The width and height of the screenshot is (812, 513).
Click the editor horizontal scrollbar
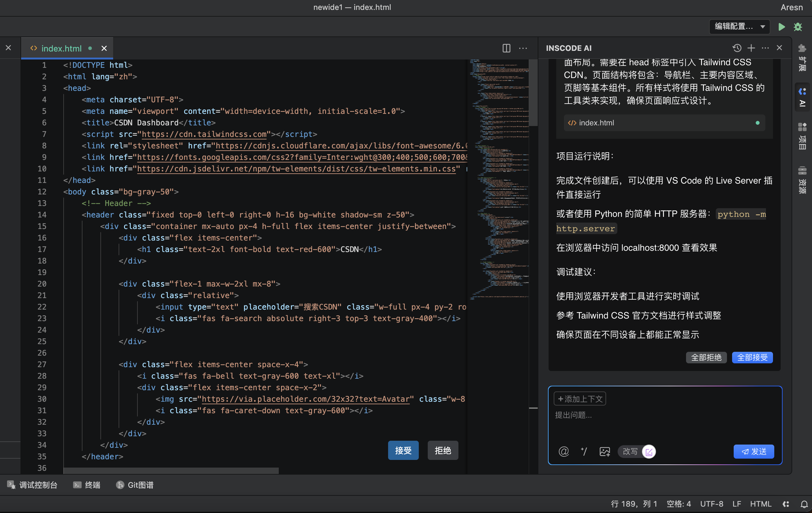pyautogui.click(x=171, y=470)
